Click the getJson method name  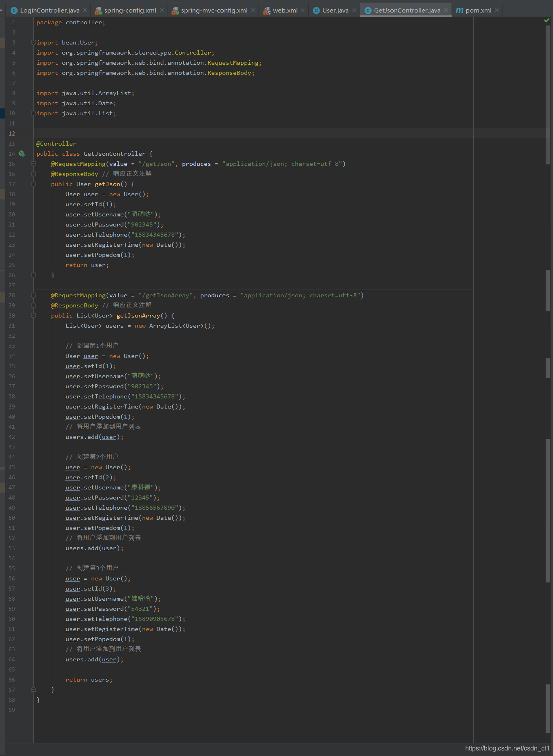(108, 184)
